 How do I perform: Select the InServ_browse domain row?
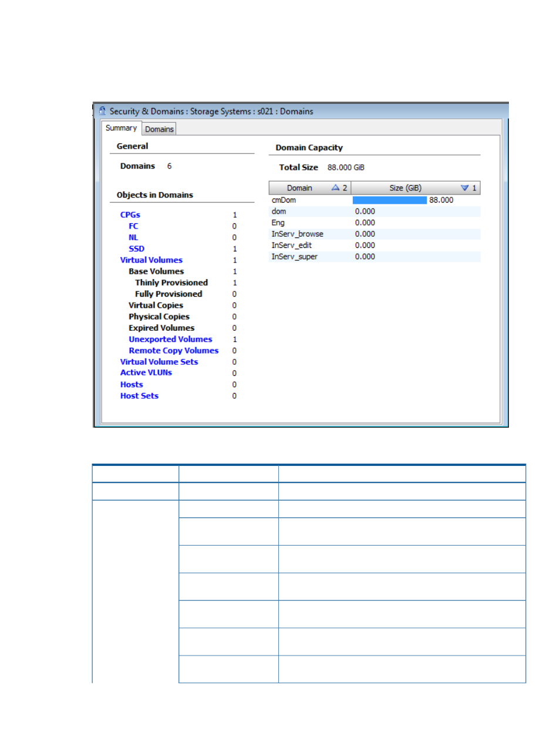coord(375,234)
